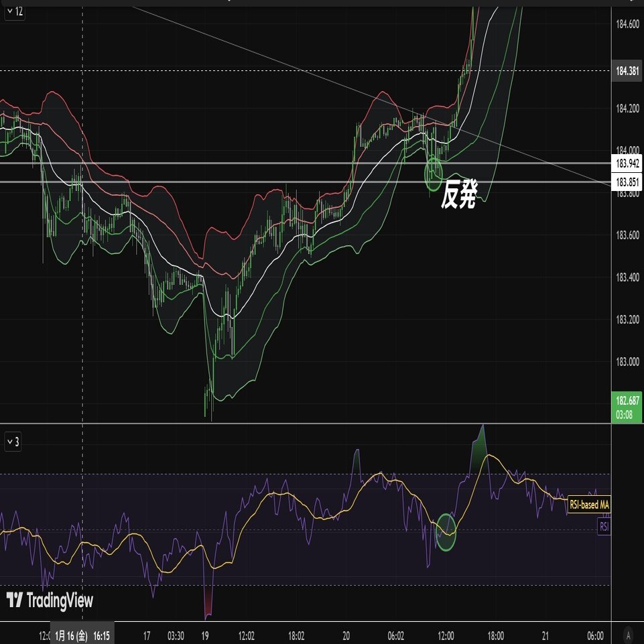This screenshot has width=644, height=644.
Task: Click the 19 date on time axis
Action: pyautogui.click(x=205, y=636)
